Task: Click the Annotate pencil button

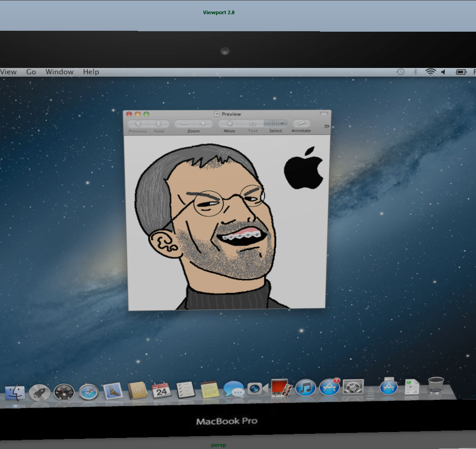Action: pyautogui.click(x=301, y=123)
